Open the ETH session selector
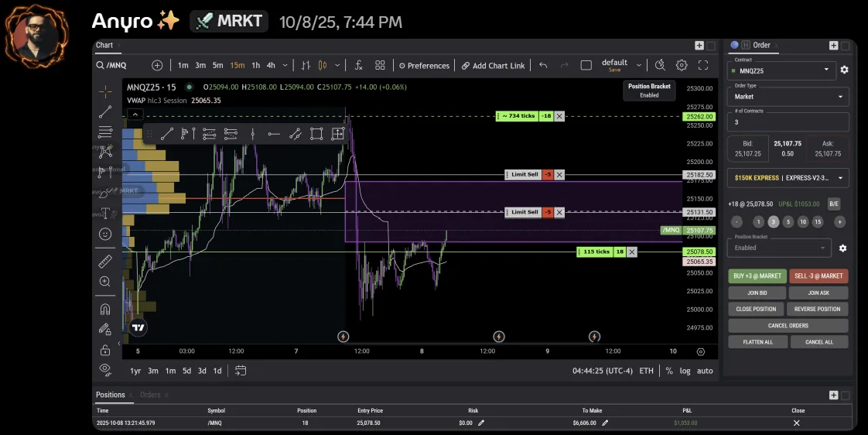The height and width of the screenshot is (435, 868). pyautogui.click(x=646, y=371)
